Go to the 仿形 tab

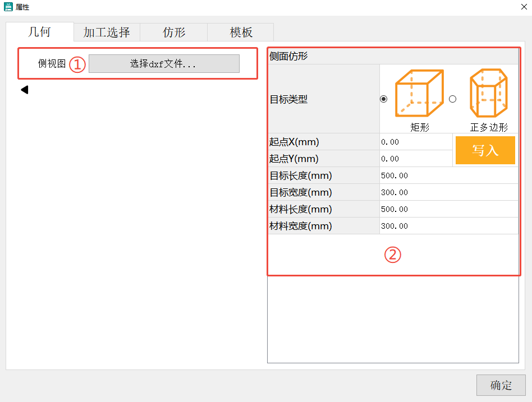click(x=174, y=33)
